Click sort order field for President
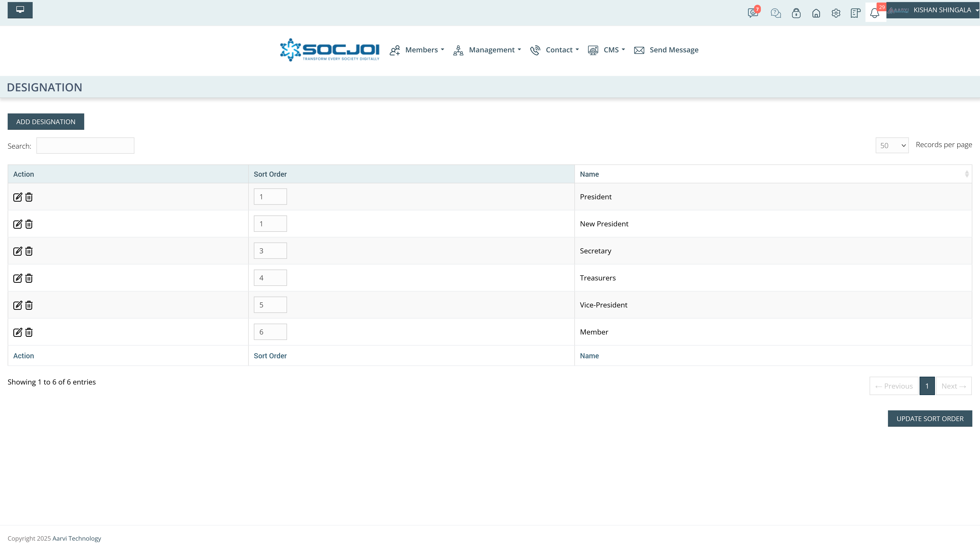The image size is (980, 551). 270,197
